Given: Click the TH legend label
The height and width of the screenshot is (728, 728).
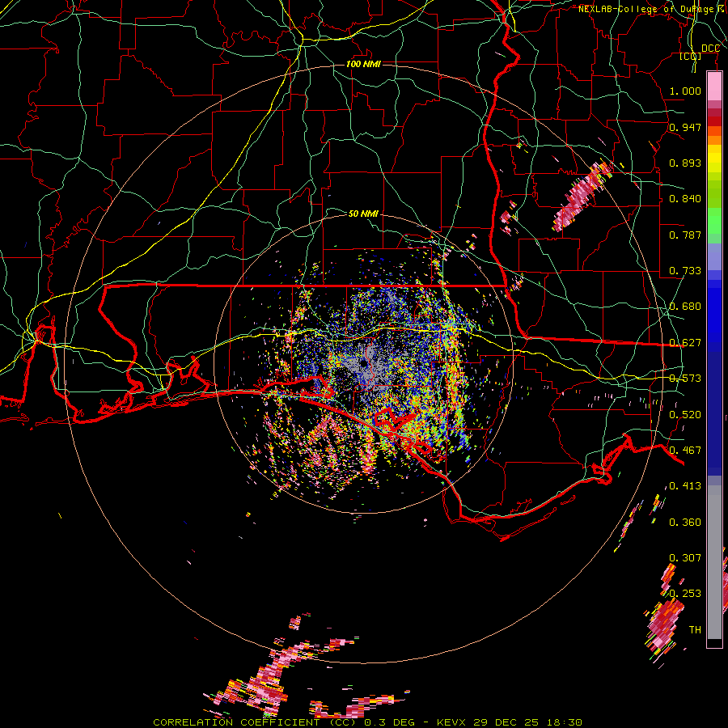Looking at the screenshot, I should coord(695,630).
